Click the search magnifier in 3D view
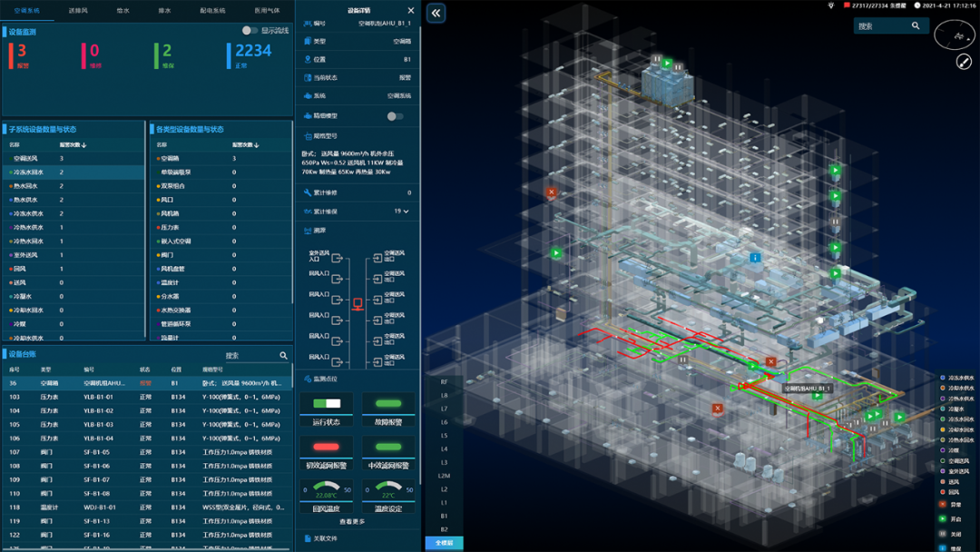 (x=916, y=26)
